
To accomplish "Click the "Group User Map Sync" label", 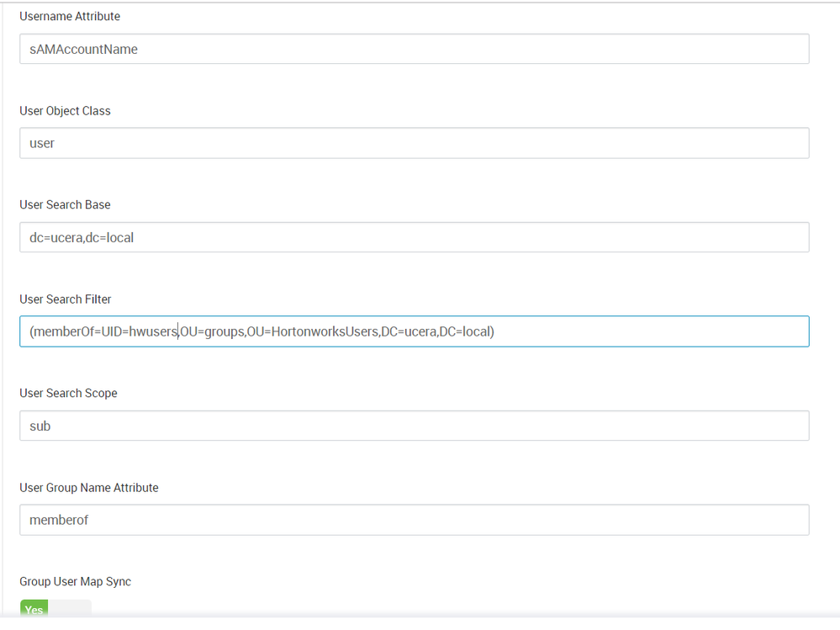I will (75, 581).
